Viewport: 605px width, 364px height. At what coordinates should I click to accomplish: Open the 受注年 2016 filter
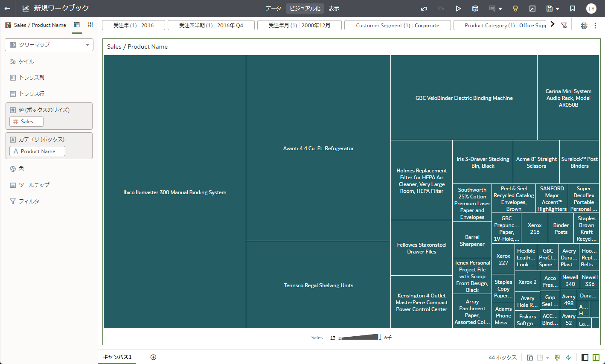[133, 25]
